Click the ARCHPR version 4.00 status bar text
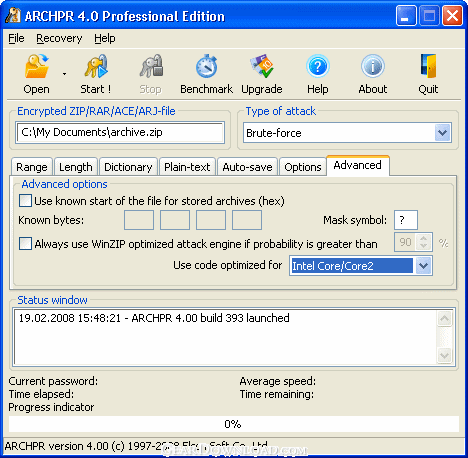Screen dimensions: 468x458 point(136,446)
